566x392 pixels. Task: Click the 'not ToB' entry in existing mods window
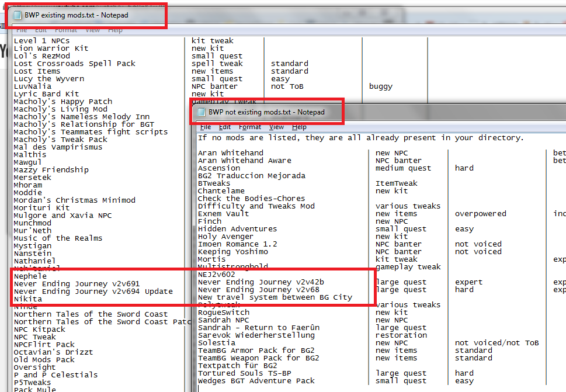[287, 86]
